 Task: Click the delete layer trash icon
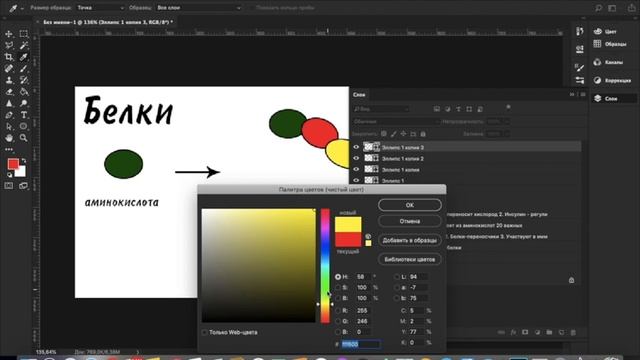point(573,333)
